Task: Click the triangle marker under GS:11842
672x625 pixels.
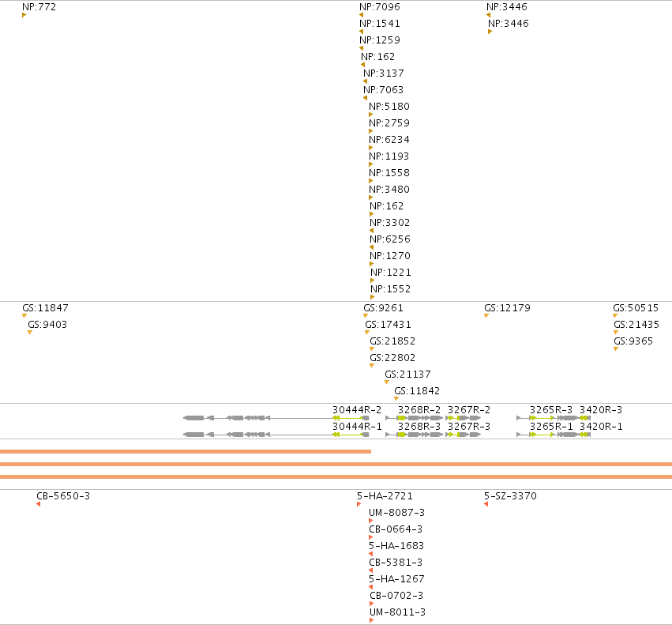Action: pos(396,399)
